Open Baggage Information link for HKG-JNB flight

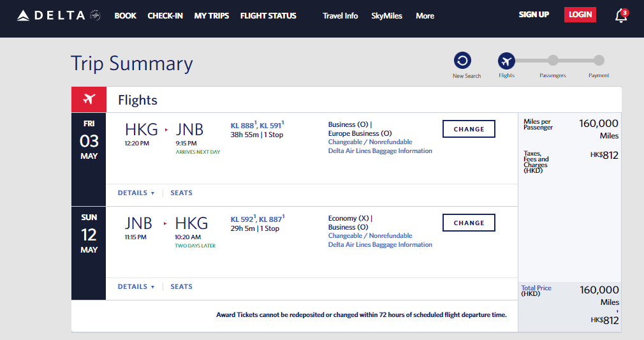380,151
